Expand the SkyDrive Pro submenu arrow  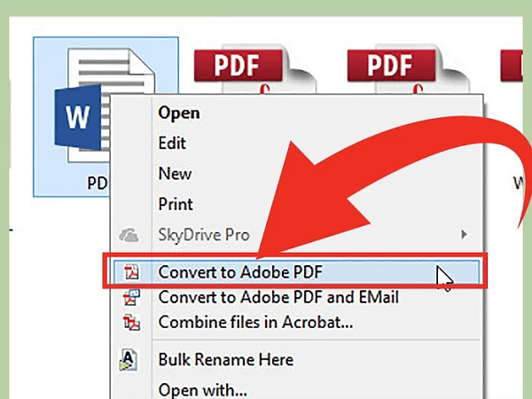click(463, 235)
